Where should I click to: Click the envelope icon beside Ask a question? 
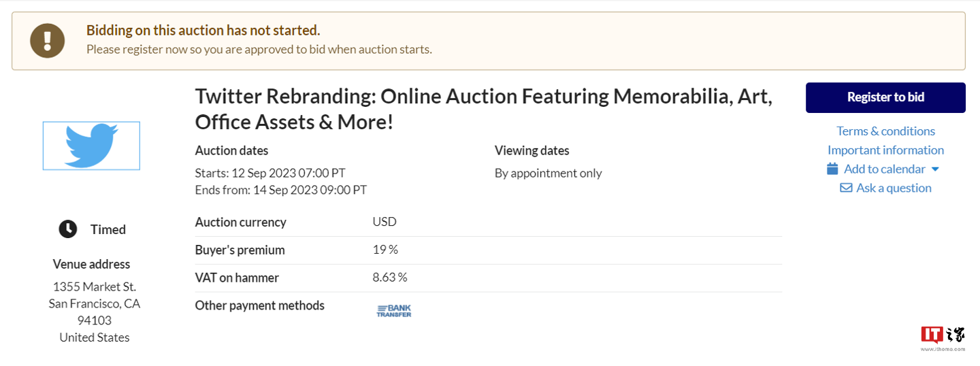tap(846, 188)
